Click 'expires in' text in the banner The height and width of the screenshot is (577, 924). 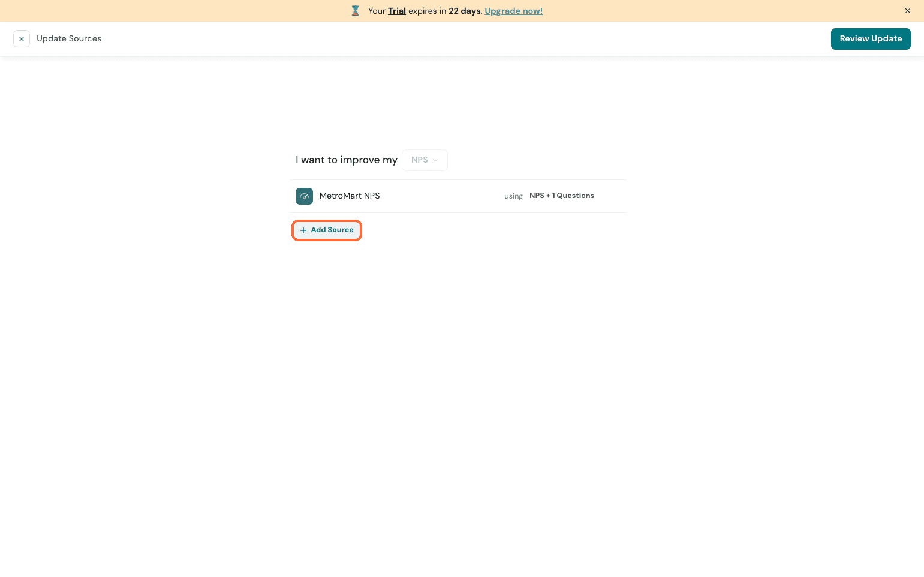427,11
